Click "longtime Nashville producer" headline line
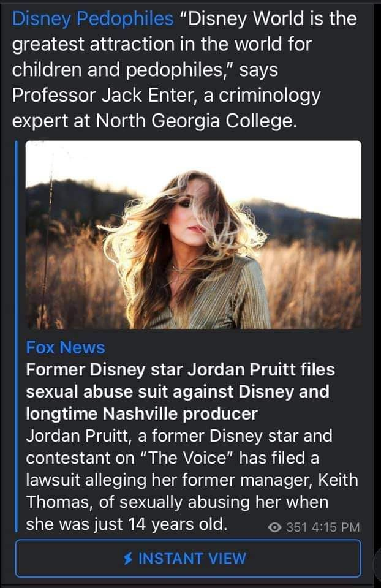This screenshot has height=588, width=381. click(141, 413)
